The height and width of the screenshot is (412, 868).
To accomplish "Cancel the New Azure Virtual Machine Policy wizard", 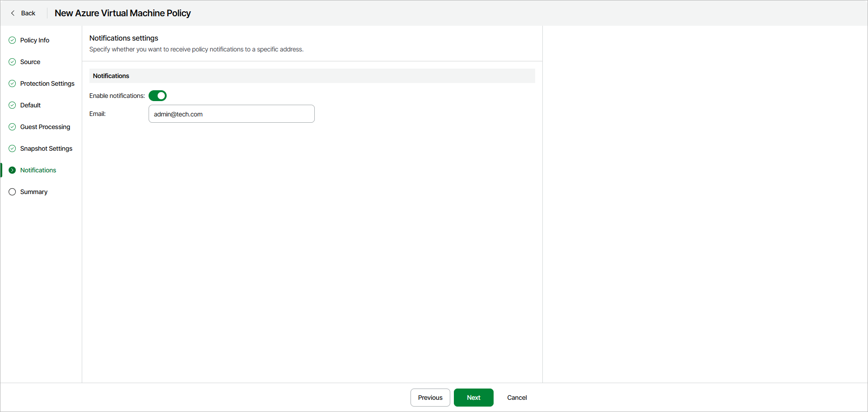I will click(x=517, y=398).
